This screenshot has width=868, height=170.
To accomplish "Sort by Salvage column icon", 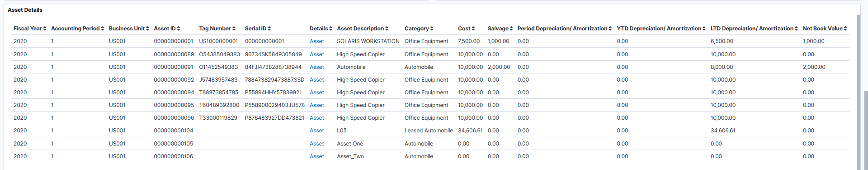I will pos(511,29).
